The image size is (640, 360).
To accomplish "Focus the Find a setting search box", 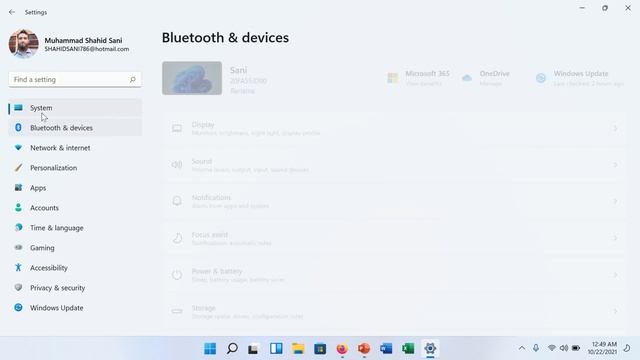I will click(x=75, y=80).
